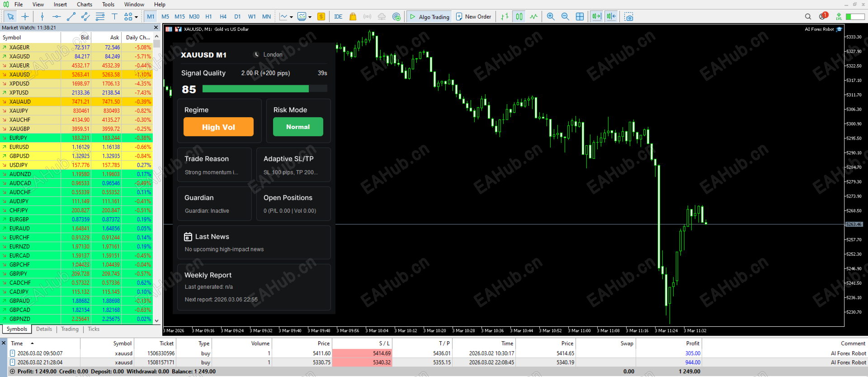Click the New Order document icon

[459, 17]
